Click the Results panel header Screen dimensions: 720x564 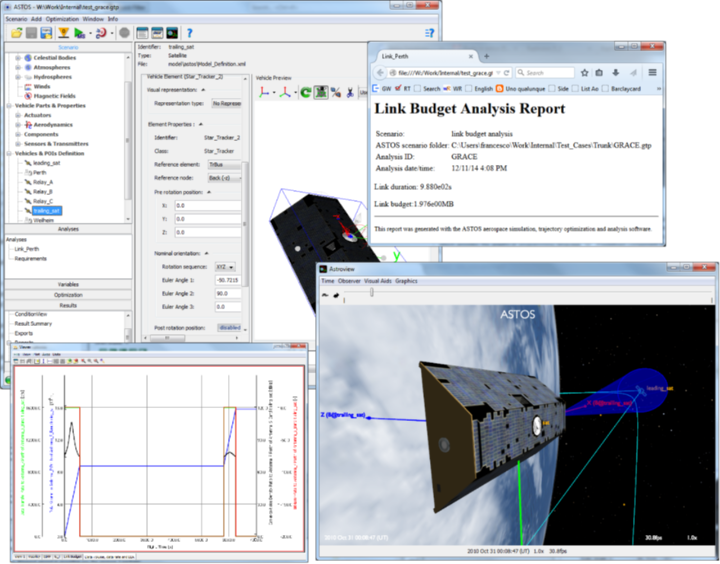(x=68, y=306)
